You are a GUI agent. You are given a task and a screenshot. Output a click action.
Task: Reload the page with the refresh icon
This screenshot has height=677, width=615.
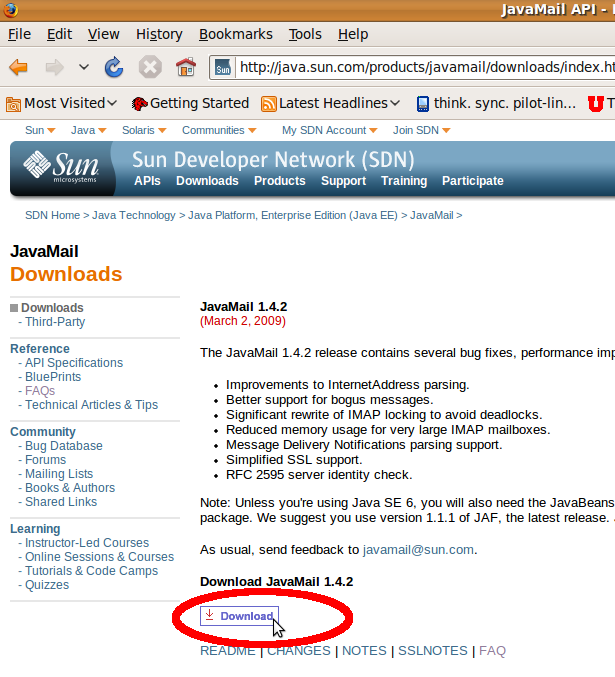(114, 67)
